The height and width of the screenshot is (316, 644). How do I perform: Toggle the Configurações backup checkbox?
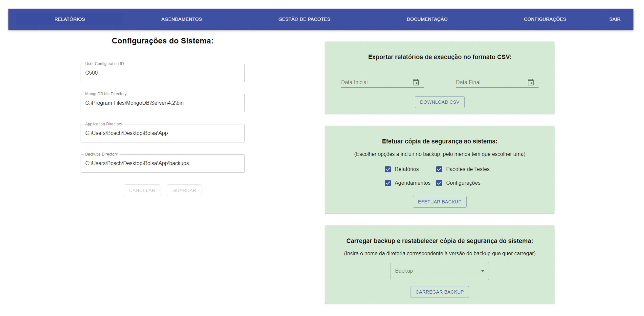[x=439, y=183]
